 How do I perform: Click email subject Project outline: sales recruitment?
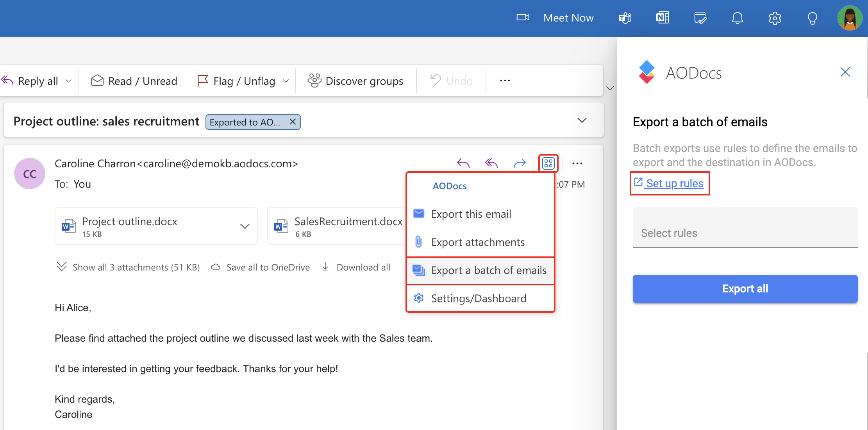pyautogui.click(x=106, y=121)
